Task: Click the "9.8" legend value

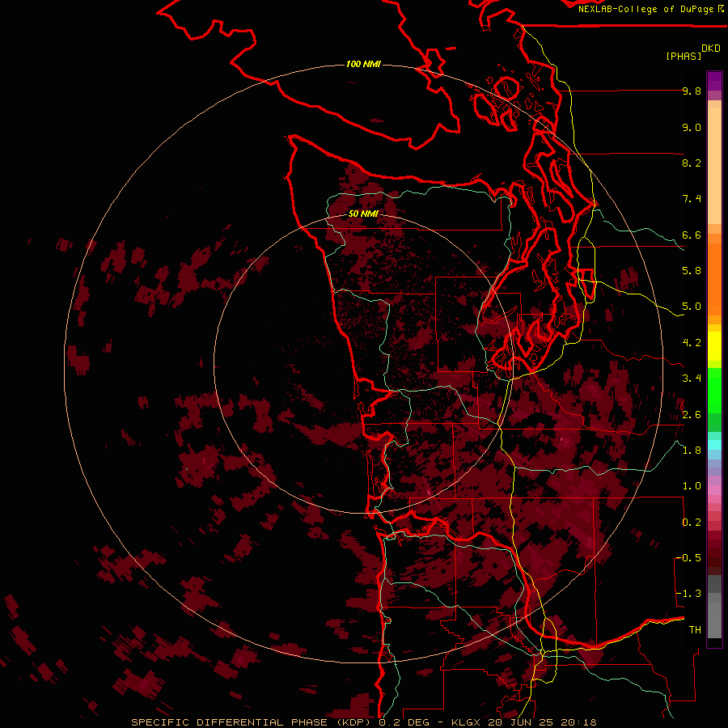Action: click(692, 91)
